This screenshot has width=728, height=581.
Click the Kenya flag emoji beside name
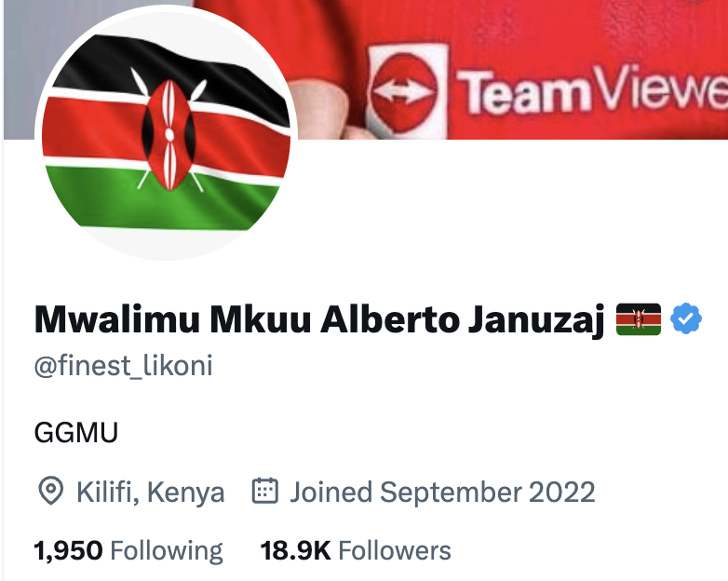click(x=639, y=319)
